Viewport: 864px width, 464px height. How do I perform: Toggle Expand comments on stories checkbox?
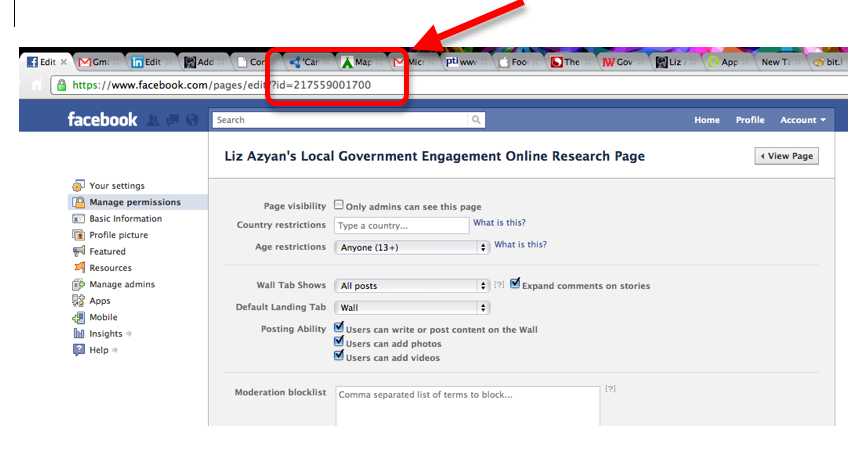point(515,284)
